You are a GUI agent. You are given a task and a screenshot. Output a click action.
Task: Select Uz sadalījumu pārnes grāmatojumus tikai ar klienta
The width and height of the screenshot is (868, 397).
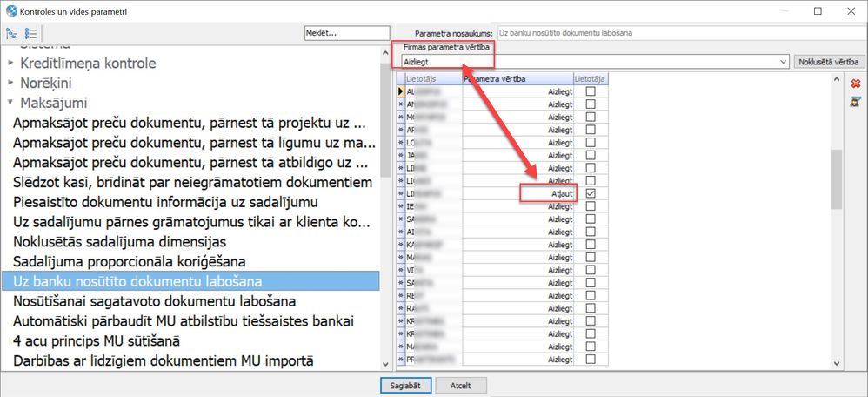(x=190, y=222)
